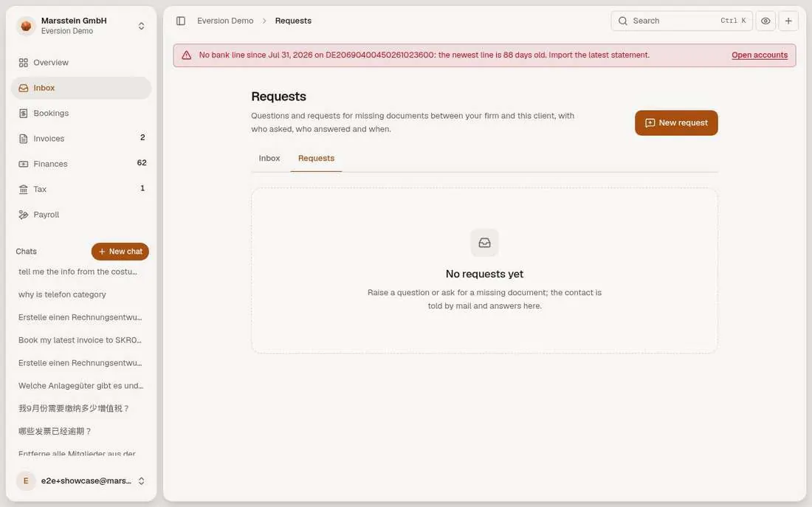Click the Invoices document icon

point(24,139)
